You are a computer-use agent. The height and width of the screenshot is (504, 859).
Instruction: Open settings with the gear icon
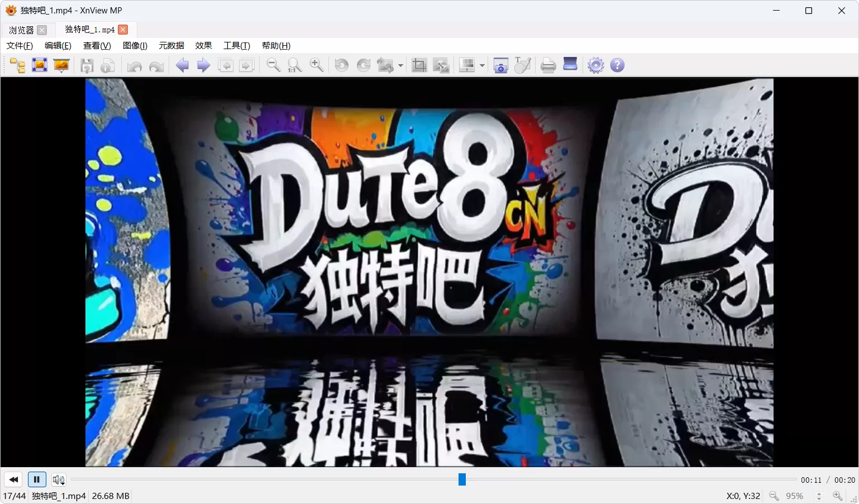click(x=596, y=65)
